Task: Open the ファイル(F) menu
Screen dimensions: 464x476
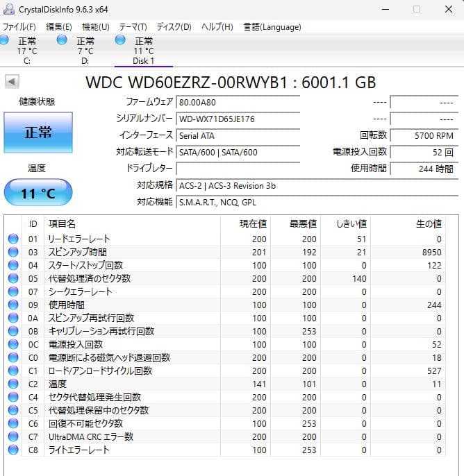Action: click(19, 27)
